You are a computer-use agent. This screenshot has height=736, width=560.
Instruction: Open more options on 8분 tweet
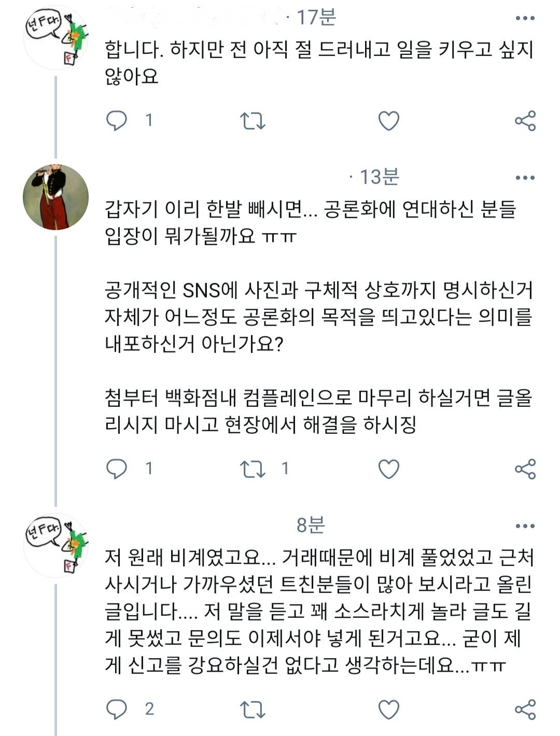525,526
